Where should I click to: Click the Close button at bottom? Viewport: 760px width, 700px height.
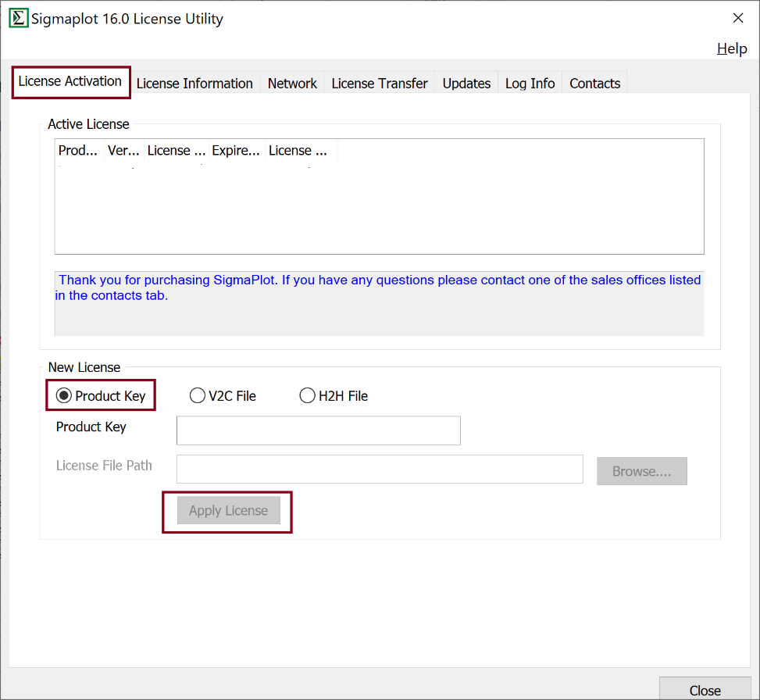[x=705, y=689]
